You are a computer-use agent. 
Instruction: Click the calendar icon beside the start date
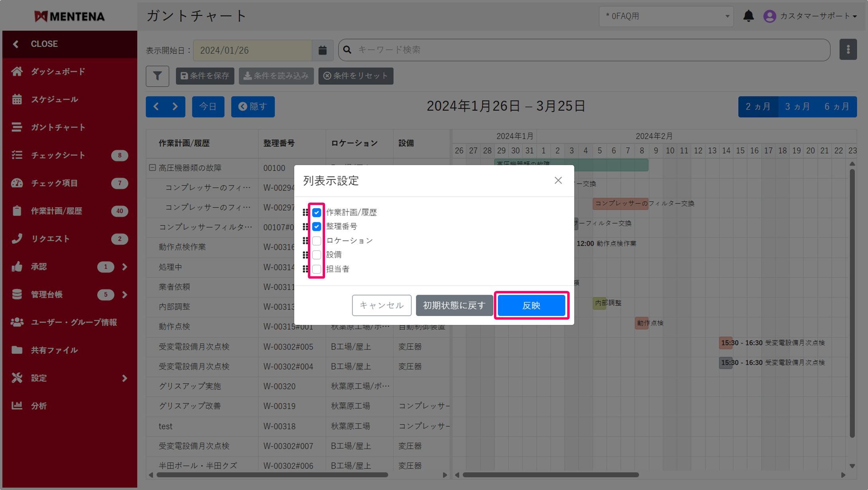click(x=322, y=50)
